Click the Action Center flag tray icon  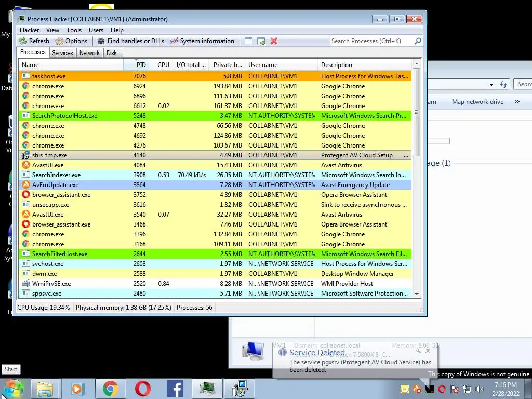tap(455, 389)
